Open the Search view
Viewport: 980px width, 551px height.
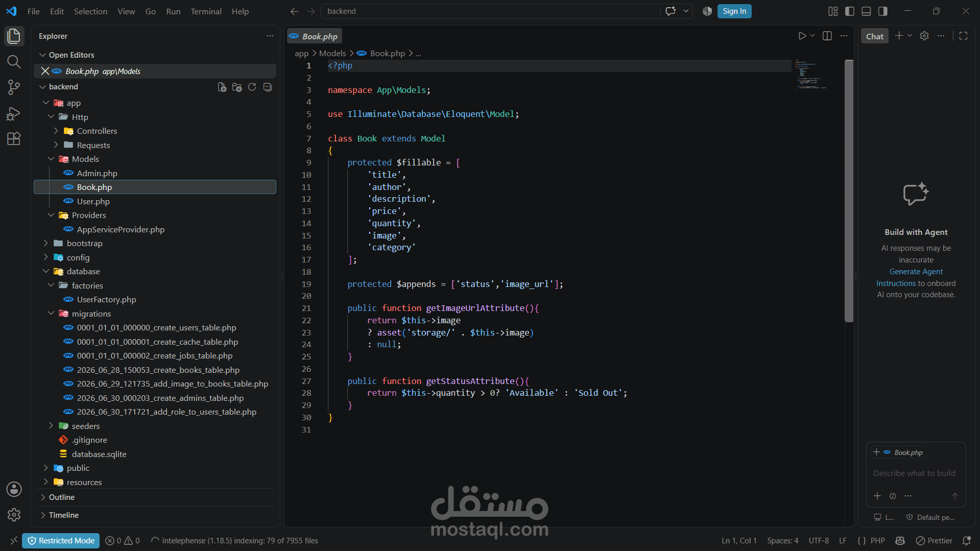tap(14, 62)
